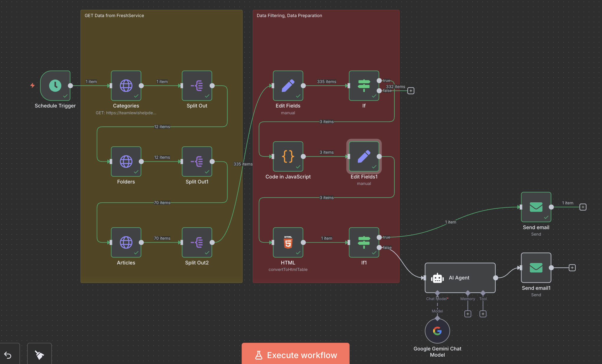This screenshot has width=602, height=364.
Task: Open the Split Out node
Action: (x=197, y=86)
